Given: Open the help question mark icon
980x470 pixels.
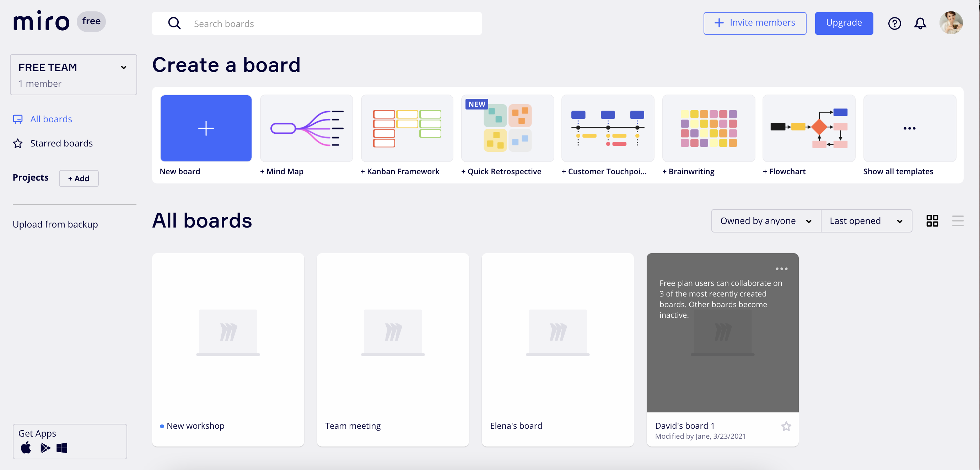Looking at the screenshot, I should [x=894, y=23].
